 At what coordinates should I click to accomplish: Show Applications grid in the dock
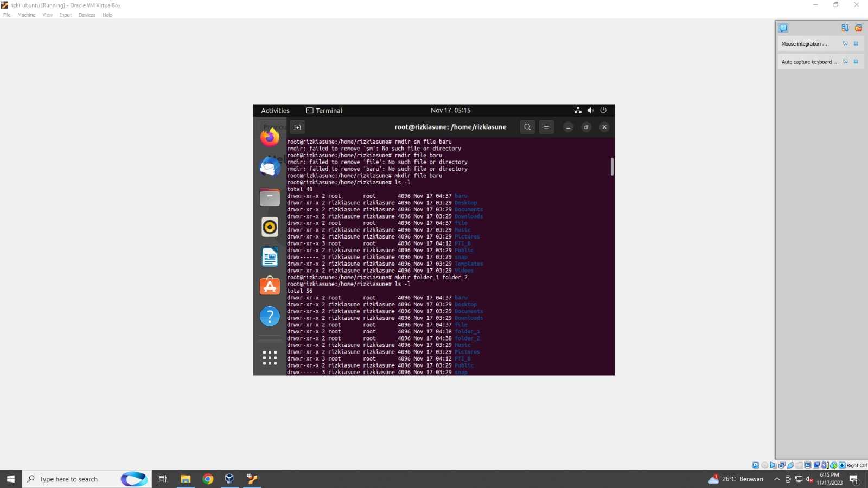click(270, 357)
